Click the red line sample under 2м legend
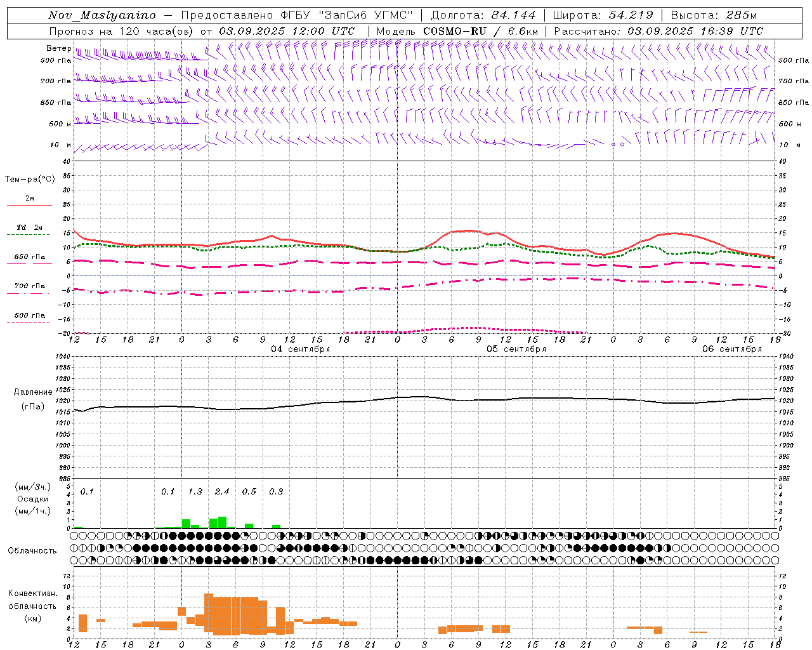The image size is (812, 650). click(29, 206)
